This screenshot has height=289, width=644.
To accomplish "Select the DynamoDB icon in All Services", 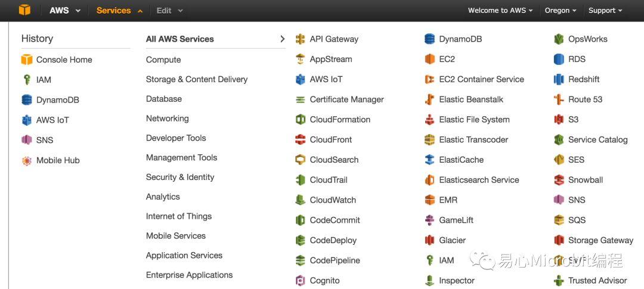I will (429, 39).
